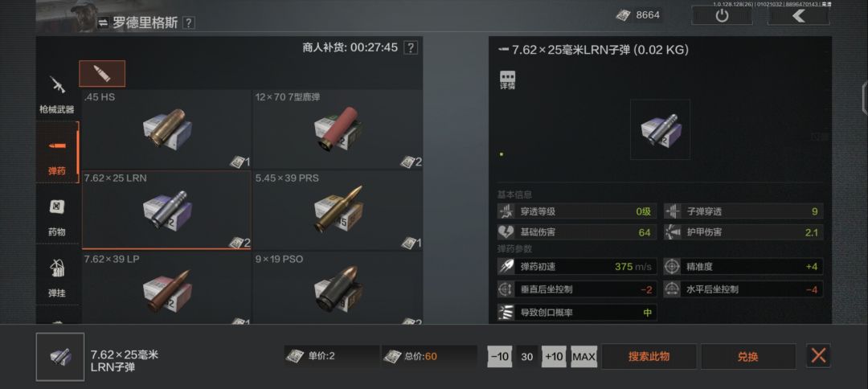The image size is (868, 389).
Task: Select the .45 HS ammo item
Action: [x=166, y=129]
